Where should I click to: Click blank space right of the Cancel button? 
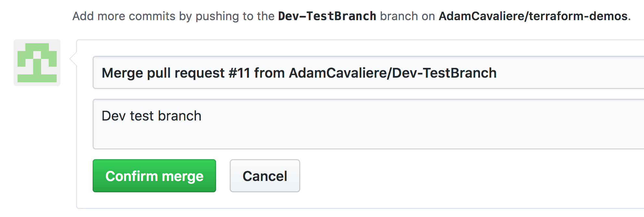(x=455, y=176)
